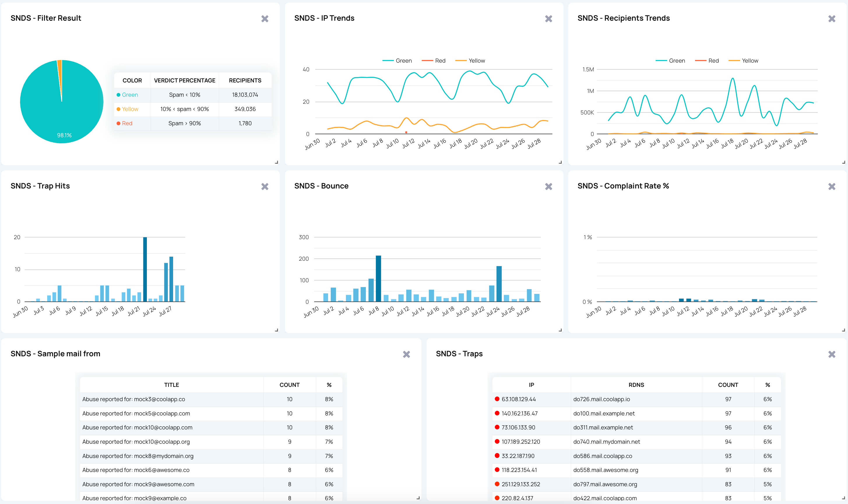
Task: Sort Traps table by IP header
Action: point(532,385)
